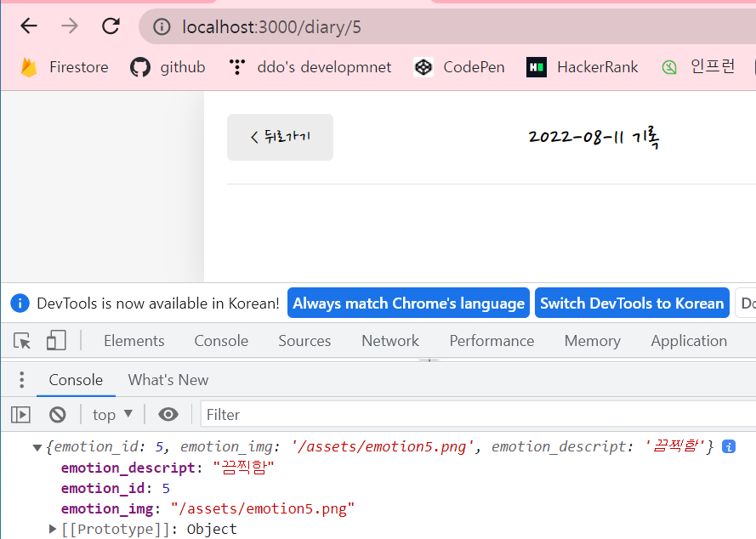Open the CodePen bookmark
Image resolution: width=756 pixels, height=539 pixels.
459,67
